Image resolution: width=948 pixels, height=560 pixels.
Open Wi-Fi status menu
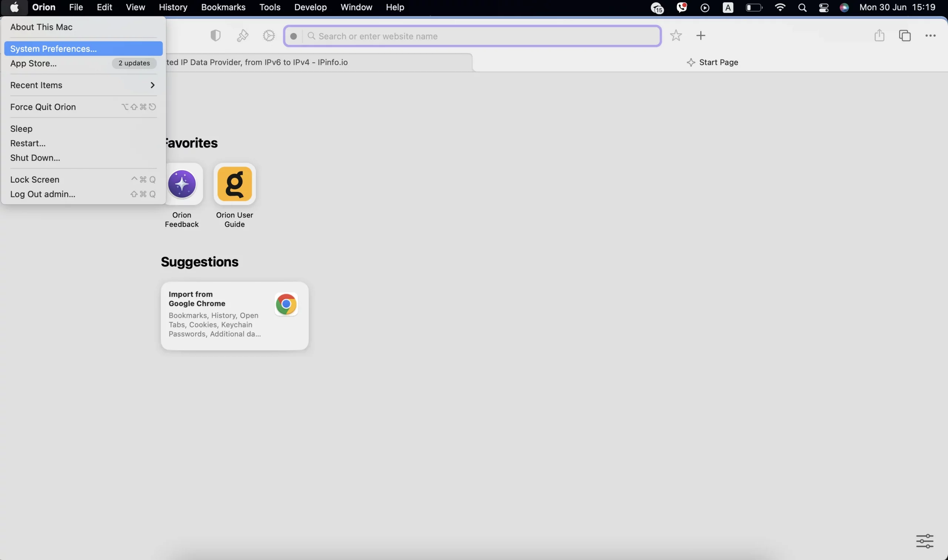click(x=780, y=7)
